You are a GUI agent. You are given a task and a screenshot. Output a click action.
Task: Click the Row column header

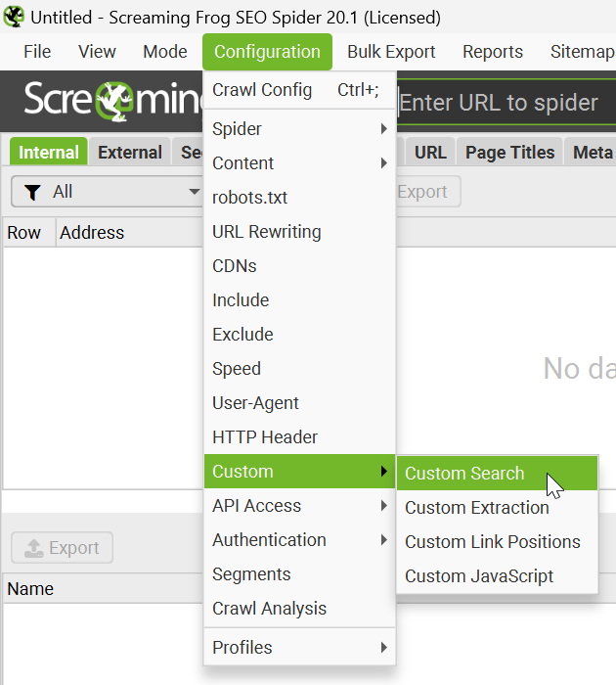point(29,233)
